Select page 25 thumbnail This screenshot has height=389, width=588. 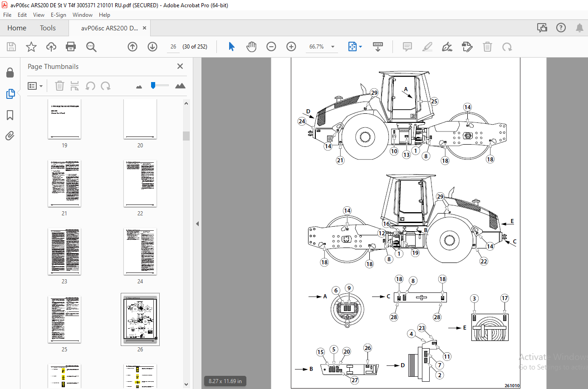(64, 320)
